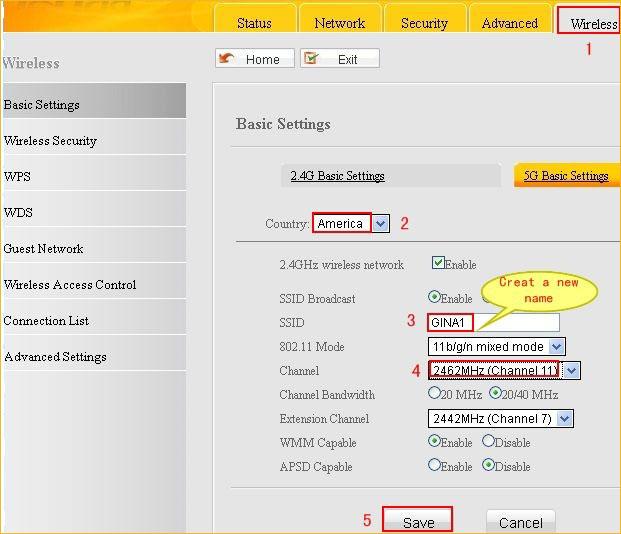Open Wireless Security in sidebar
Viewport: 621px width, 534px height.
(50, 141)
